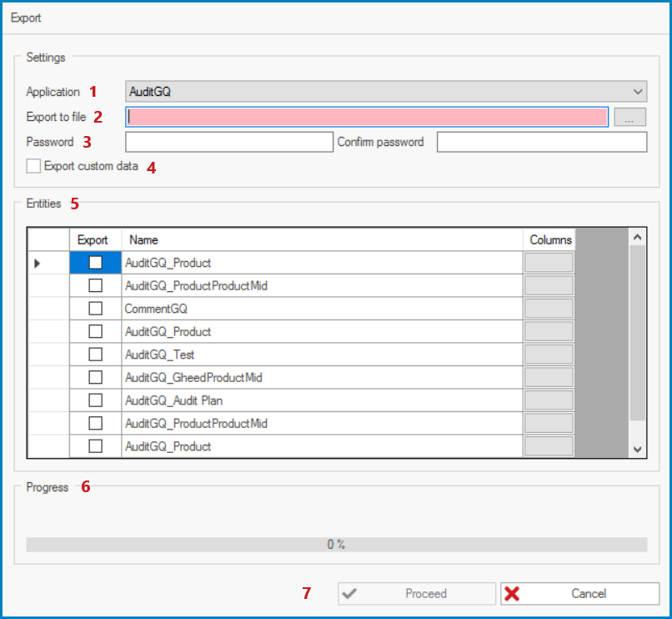Viewport: 672px width, 619px height.
Task: Focus the Confirm password input box
Action: coord(542,142)
